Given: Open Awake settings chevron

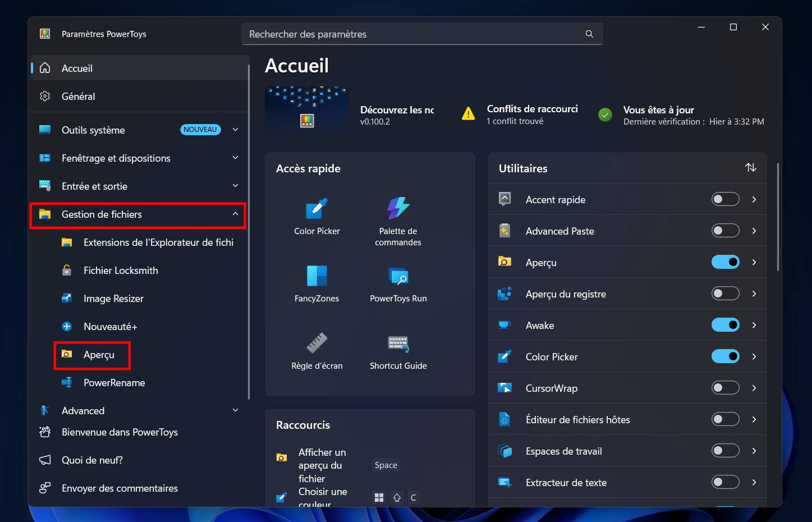Looking at the screenshot, I should tap(754, 325).
